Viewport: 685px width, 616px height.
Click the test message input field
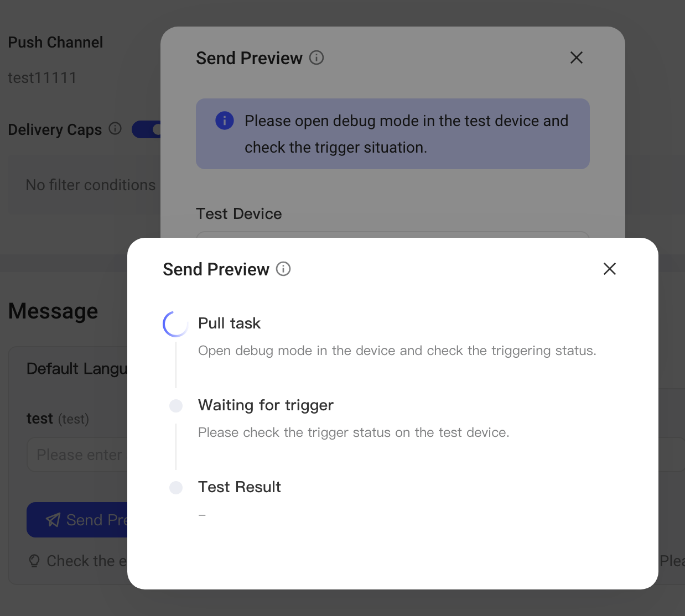[x=77, y=455]
